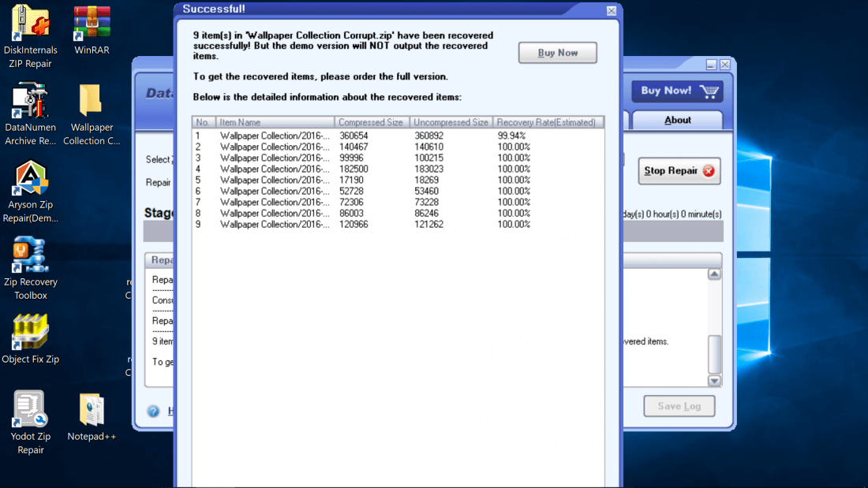Switch to the About tab
868x488 pixels.
(677, 121)
